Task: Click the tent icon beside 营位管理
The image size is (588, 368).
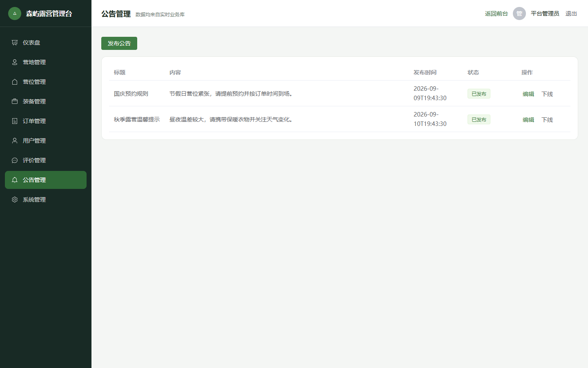Action: (x=15, y=82)
